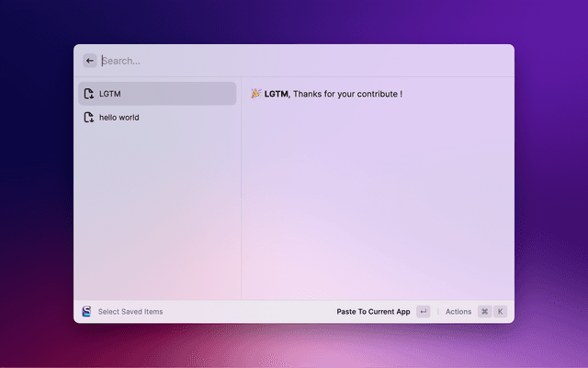588x368 pixels.
Task: Click the bold LGTM text in preview
Action: click(276, 94)
